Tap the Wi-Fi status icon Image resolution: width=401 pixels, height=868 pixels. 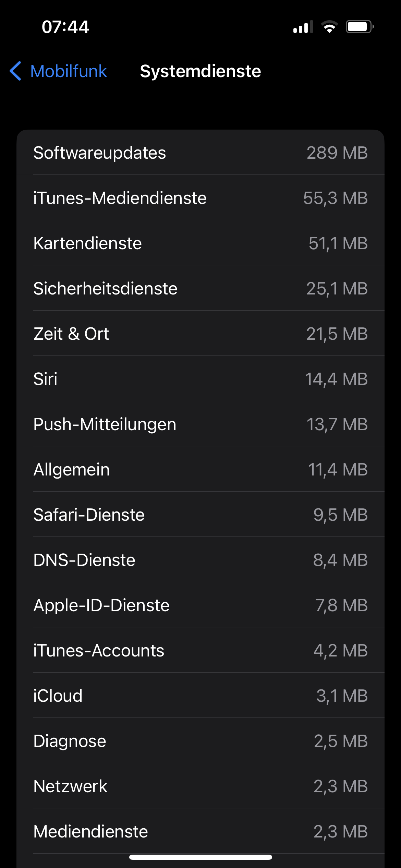point(329,27)
